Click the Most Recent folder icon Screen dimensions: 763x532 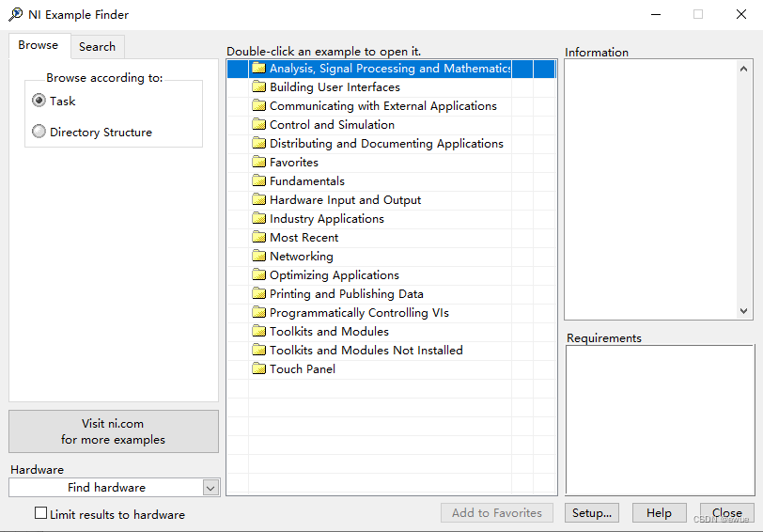coord(259,237)
